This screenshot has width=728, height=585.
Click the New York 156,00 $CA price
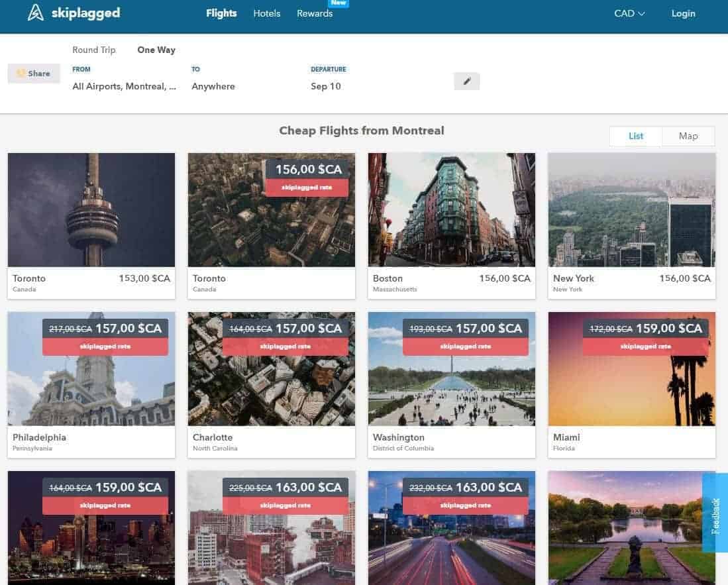[684, 278]
